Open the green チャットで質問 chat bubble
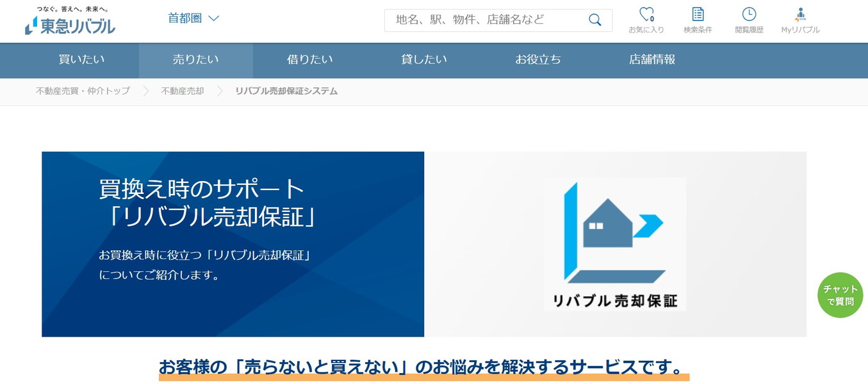The image size is (868, 384). 840,294
